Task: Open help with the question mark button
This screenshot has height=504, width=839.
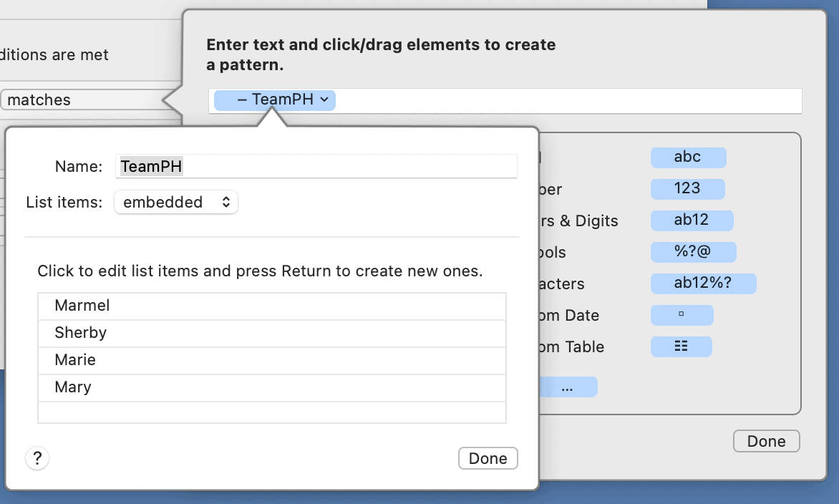Action: pyautogui.click(x=37, y=458)
